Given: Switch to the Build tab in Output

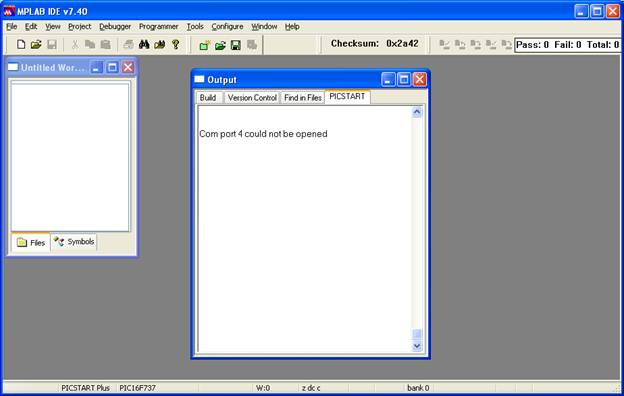Looking at the screenshot, I should 208,98.
